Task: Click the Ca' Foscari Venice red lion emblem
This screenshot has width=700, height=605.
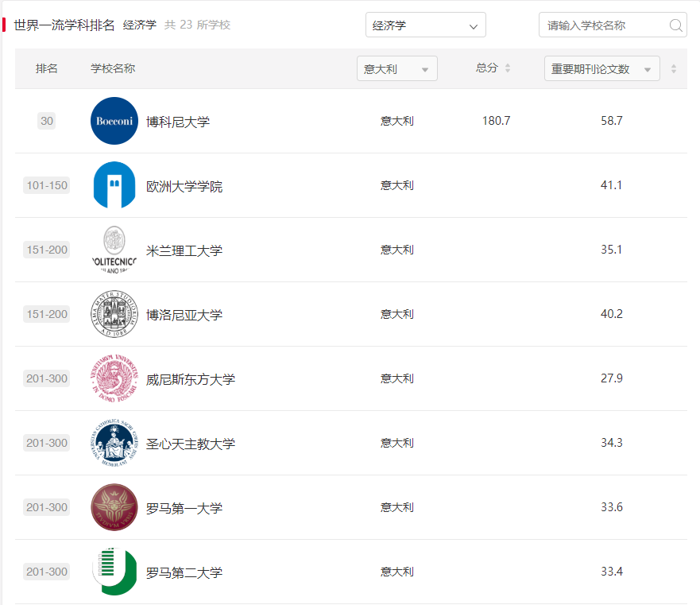Action: (114, 378)
